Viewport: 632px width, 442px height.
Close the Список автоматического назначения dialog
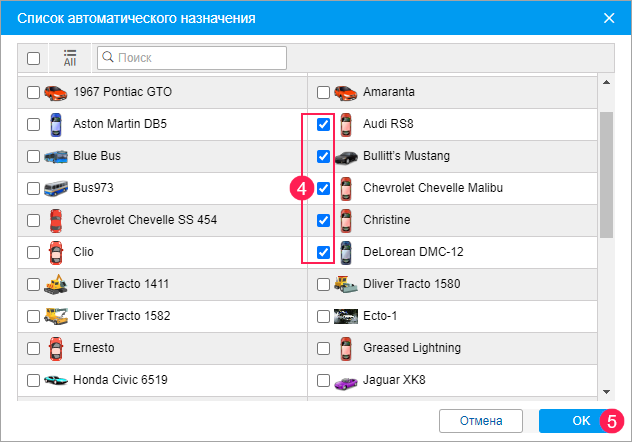coord(609,17)
